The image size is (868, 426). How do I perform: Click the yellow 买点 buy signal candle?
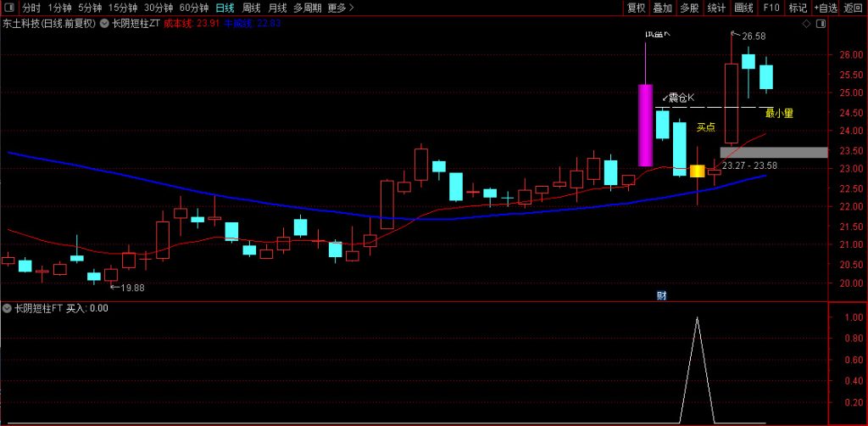(697, 171)
